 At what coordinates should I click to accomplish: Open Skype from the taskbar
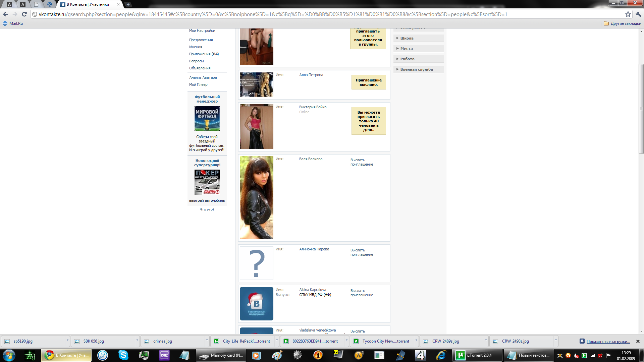coord(123,355)
